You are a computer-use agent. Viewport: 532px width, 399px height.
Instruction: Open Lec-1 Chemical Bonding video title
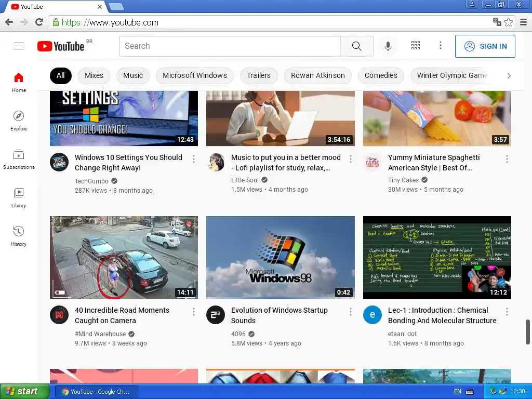(442, 315)
